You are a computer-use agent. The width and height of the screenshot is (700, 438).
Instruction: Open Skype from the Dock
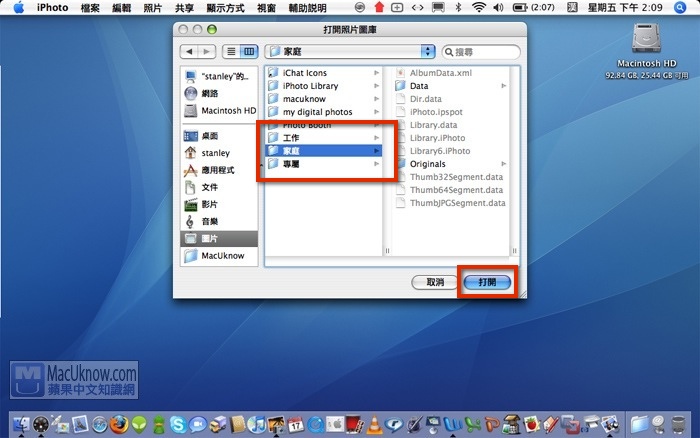(x=178, y=425)
